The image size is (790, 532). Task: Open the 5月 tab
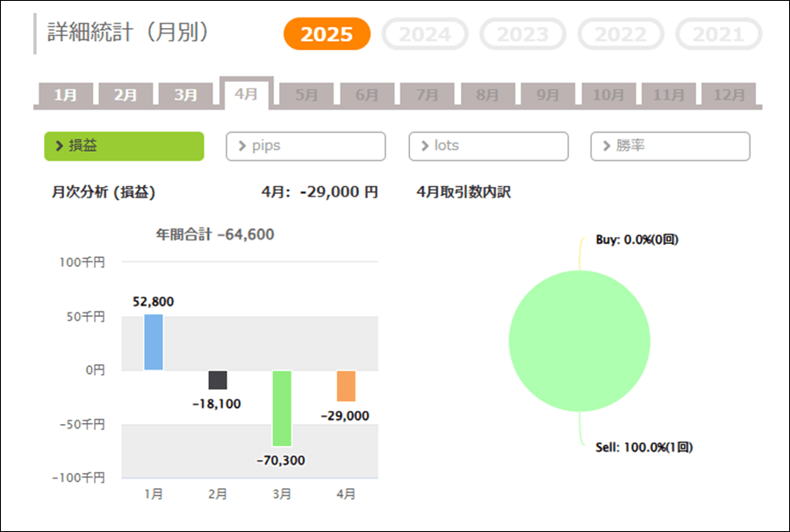[306, 94]
